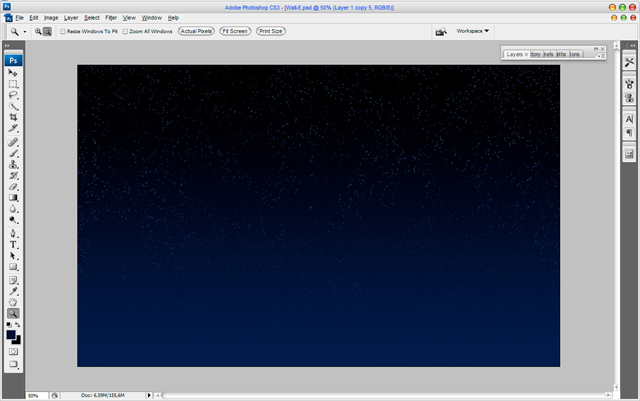
Task: Collapse the toolbox via double-arrow
Action: click(7, 46)
